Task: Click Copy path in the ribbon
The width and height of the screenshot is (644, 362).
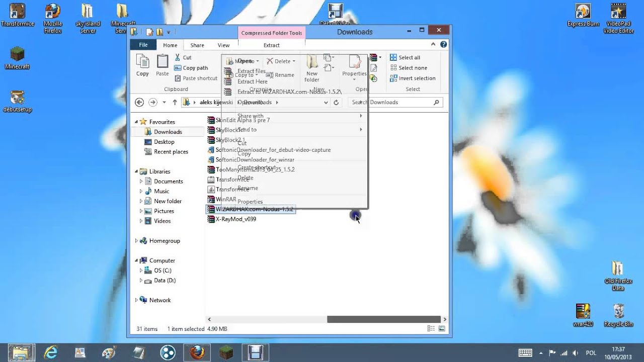Action: tap(191, 68)
